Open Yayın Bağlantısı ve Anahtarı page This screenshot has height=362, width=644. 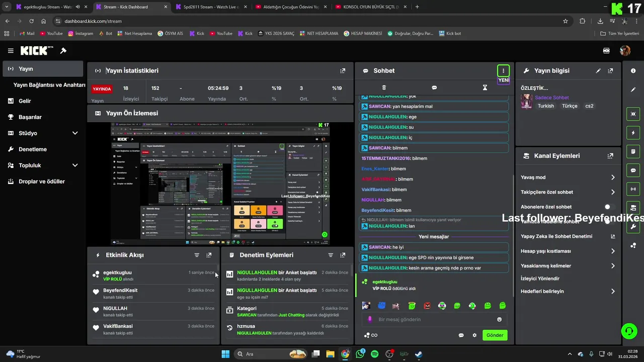[x=49, y=85]
